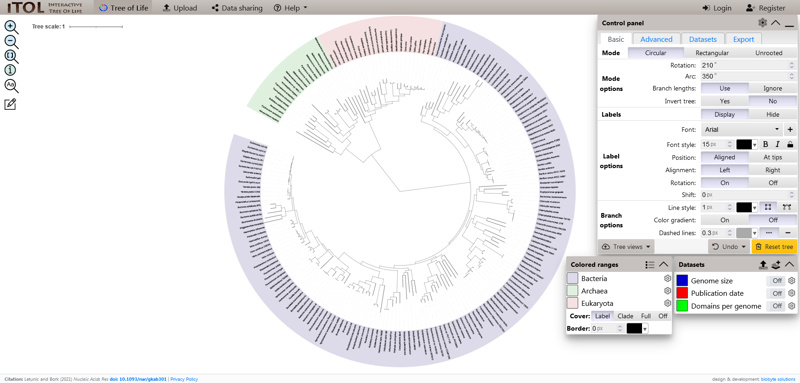Open the annotation editor pencil icon
Image resolution: width=800 pixels, height=383 pixels.
(x=10, y=104)
